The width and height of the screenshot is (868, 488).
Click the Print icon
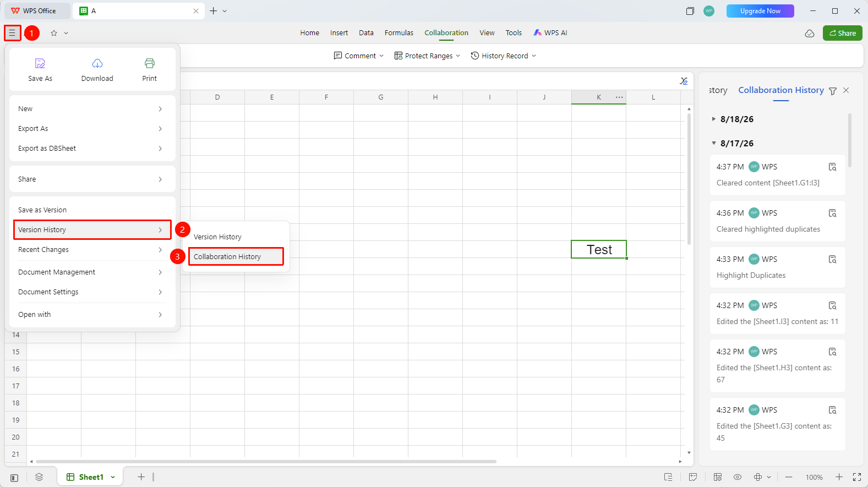click(x=150, y=63)
